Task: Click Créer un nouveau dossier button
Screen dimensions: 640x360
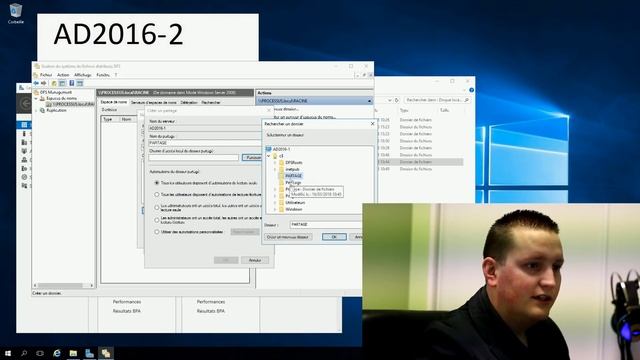Action: pos(287,237)
